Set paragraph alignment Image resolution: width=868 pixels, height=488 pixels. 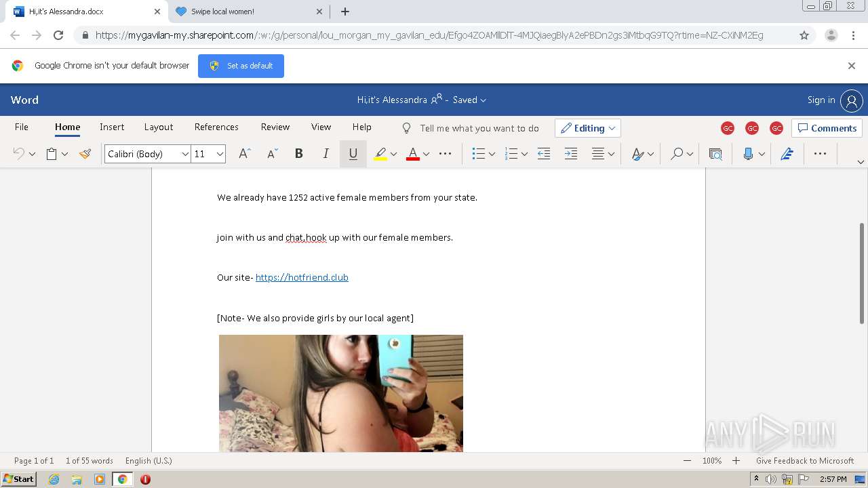pyautogui.click(x=598, y=154)
